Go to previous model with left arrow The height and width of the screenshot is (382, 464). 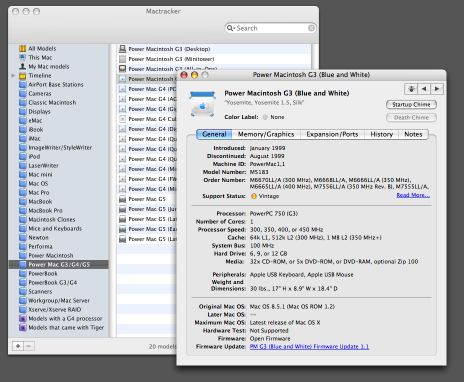pyautogui.click(x=424, y=89)
